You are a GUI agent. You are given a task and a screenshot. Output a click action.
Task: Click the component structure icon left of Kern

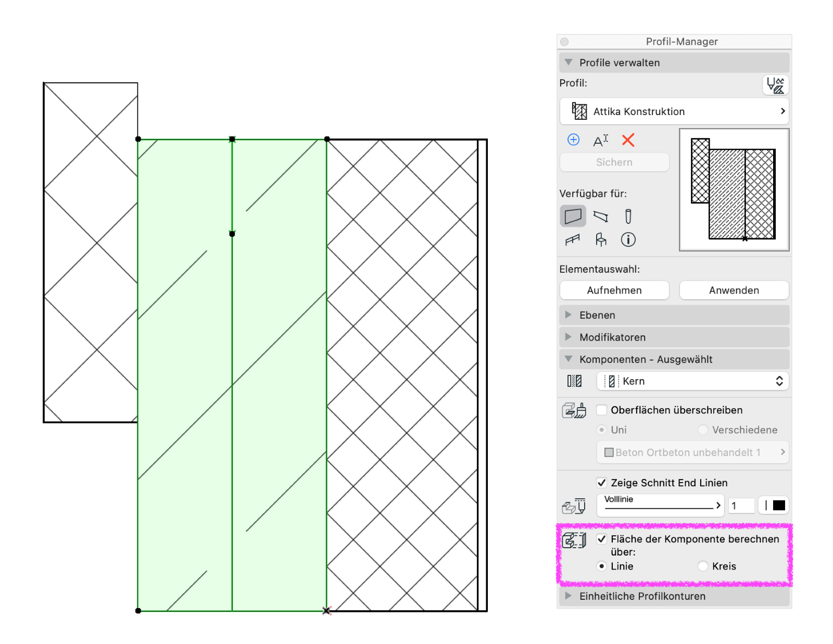click(574, 381)
